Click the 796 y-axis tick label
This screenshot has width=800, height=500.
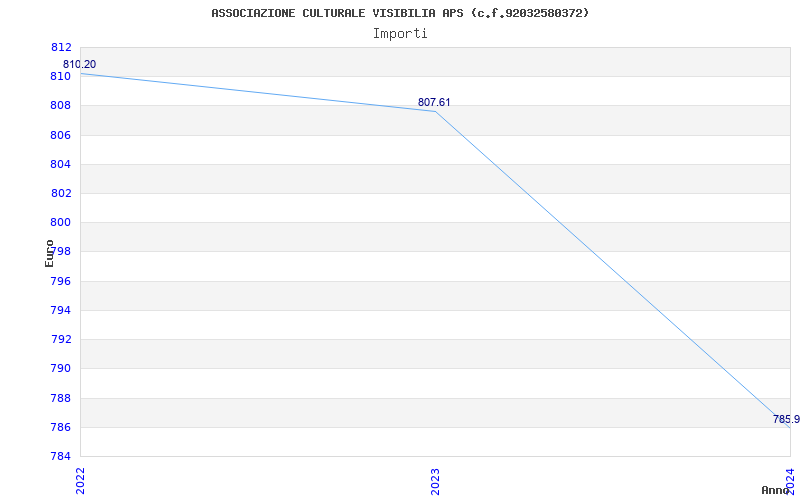point(61,281)
